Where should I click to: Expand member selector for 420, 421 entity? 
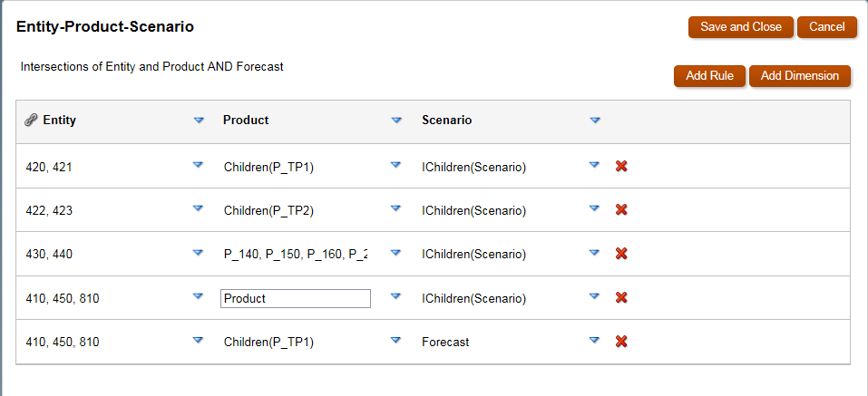198,165
